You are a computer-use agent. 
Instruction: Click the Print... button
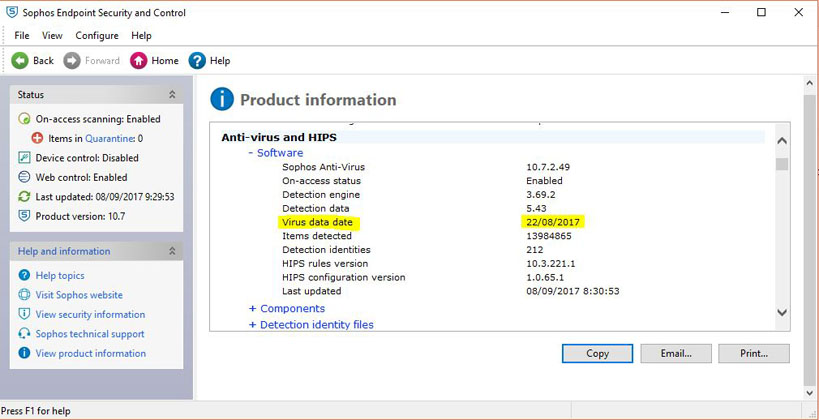754,353
